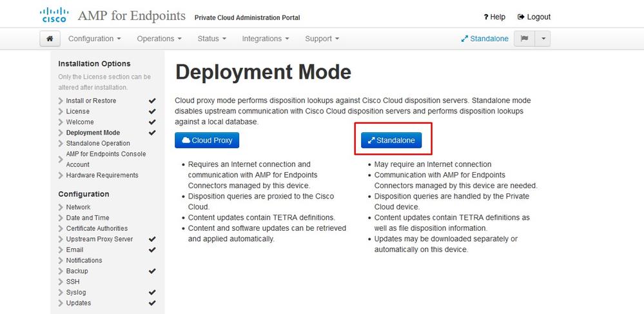Open the Configuration menu
The height and width of the screenshot is (314, 644).
tap(95, 39)
